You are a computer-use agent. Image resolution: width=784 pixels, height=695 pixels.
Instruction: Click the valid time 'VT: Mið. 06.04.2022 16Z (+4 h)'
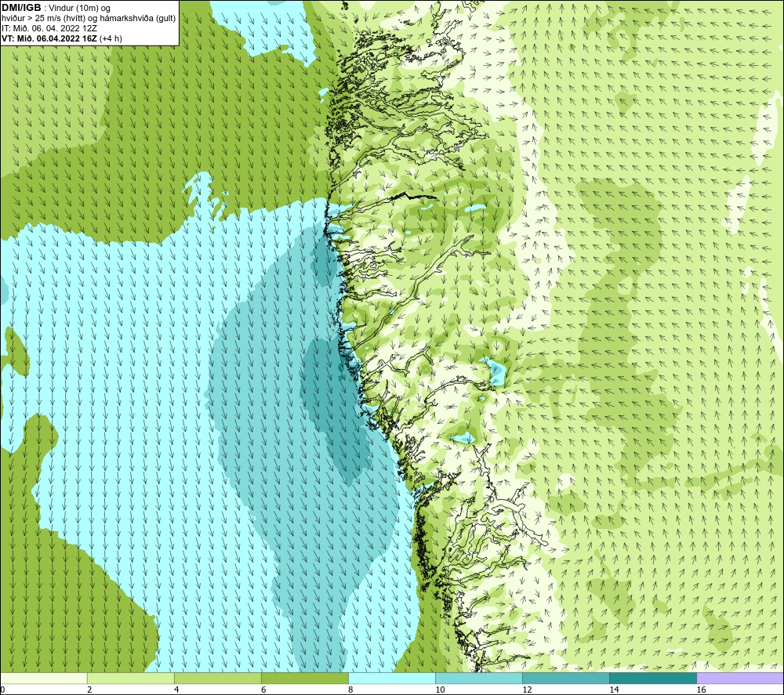[x=61, y=38]
